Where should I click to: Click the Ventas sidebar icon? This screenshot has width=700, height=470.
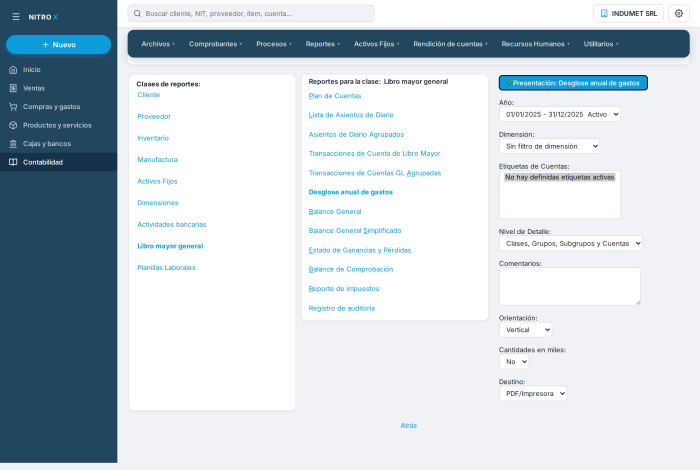coord(13,88)
